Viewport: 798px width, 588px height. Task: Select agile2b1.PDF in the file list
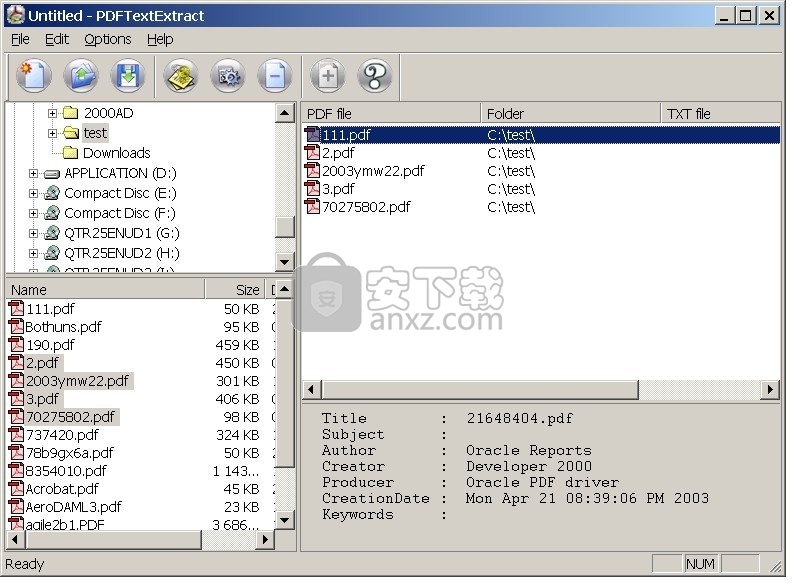coord(65,524)
